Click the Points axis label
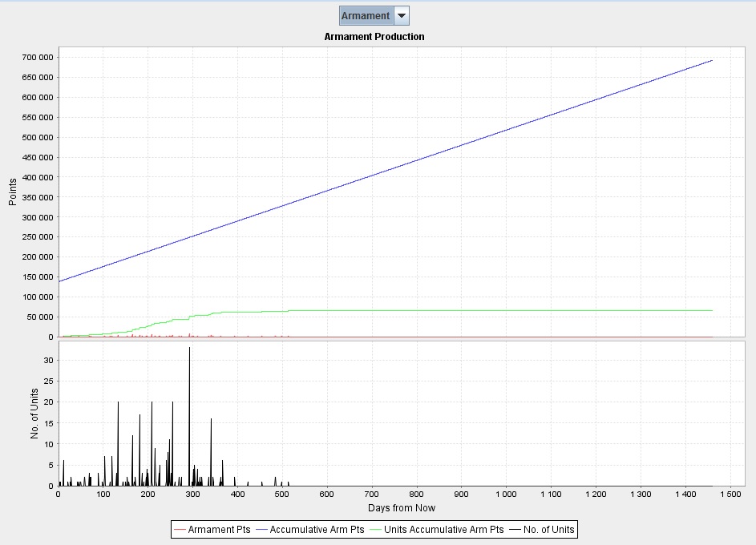Image resolution: width=756 pixels, height=545 pixels. [13, 192]
